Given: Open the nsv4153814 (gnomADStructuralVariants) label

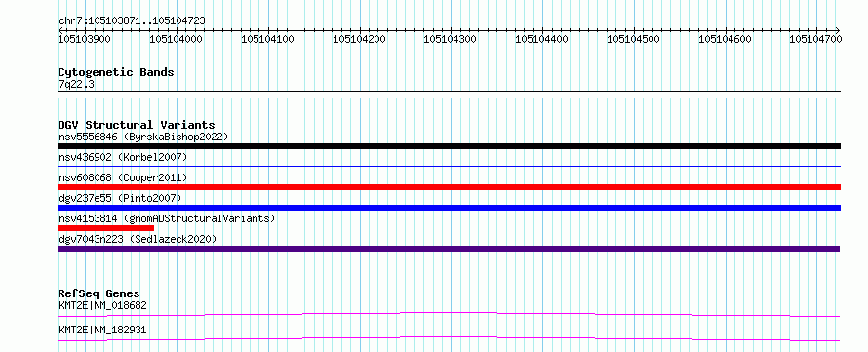Looking at the screenshot, I should point(167,218).
